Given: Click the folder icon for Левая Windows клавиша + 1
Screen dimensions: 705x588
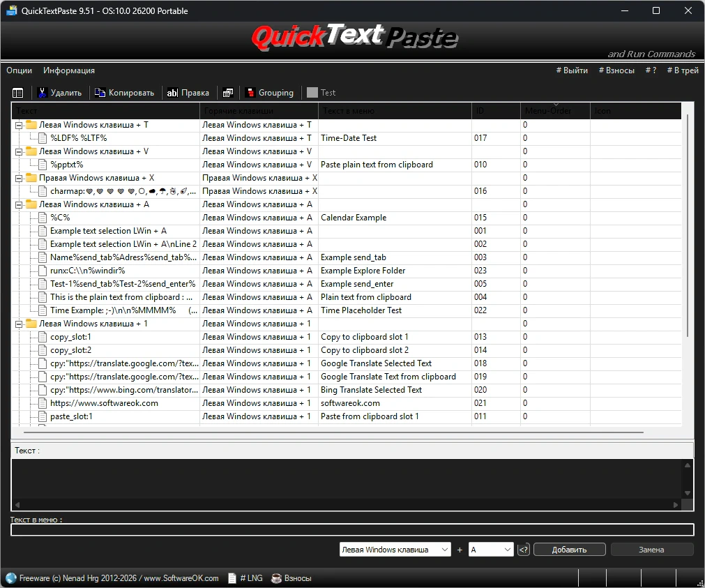Looking at the screenshot, I should point(31,324).
